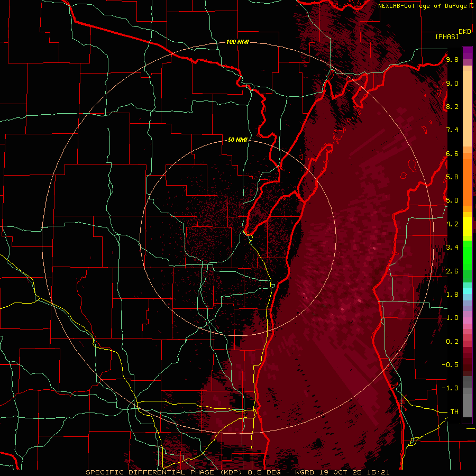Click the TH threshold label
The width and height of the screenshot is (476, 476).
454,412
